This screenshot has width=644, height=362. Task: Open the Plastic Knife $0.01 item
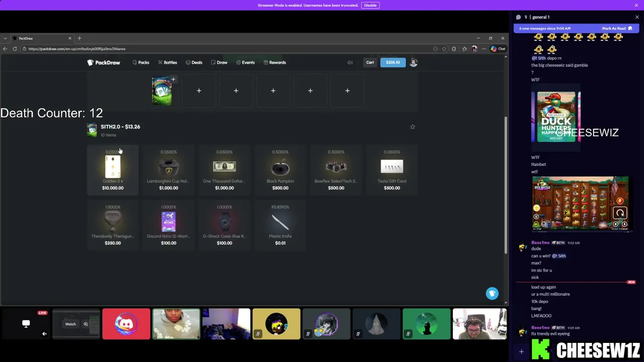click(x=280, y=225)
